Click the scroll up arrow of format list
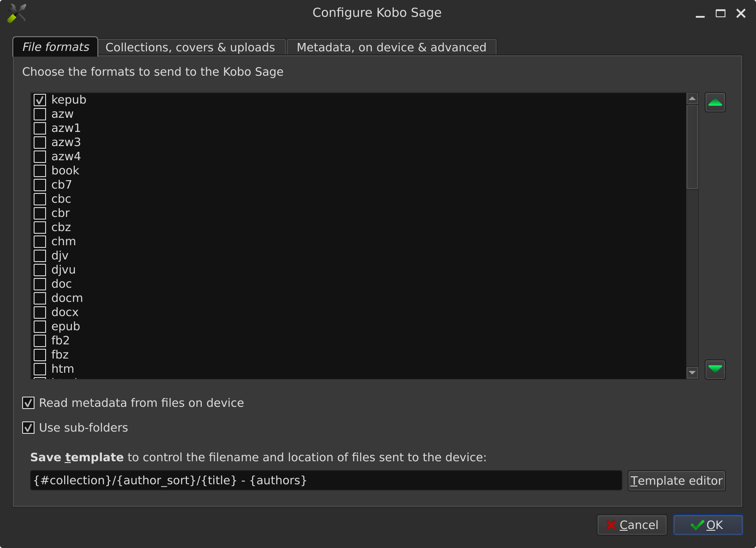The height and width of the screenshot is (548, 756). (692, 98)
